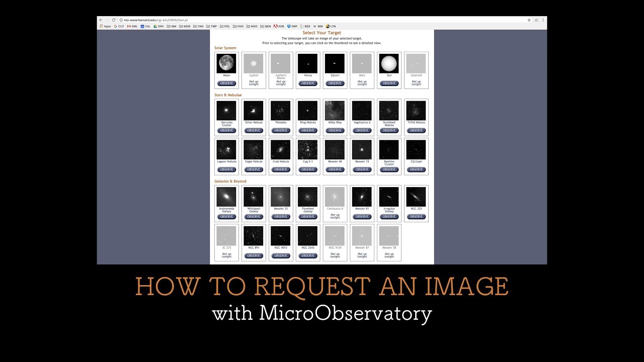Click OBSERVE for Orion Nebula
Viewport: 644px width, 362px height.
(x=254, y=130)
